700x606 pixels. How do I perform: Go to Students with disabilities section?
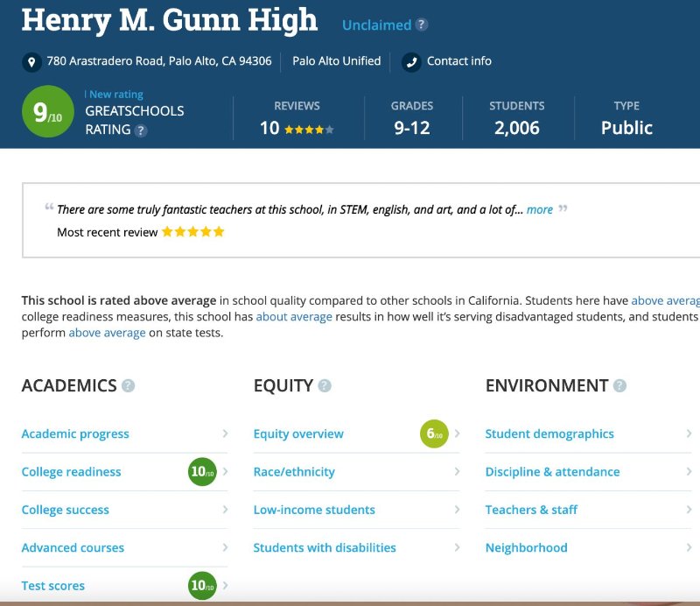pos(325,548)
